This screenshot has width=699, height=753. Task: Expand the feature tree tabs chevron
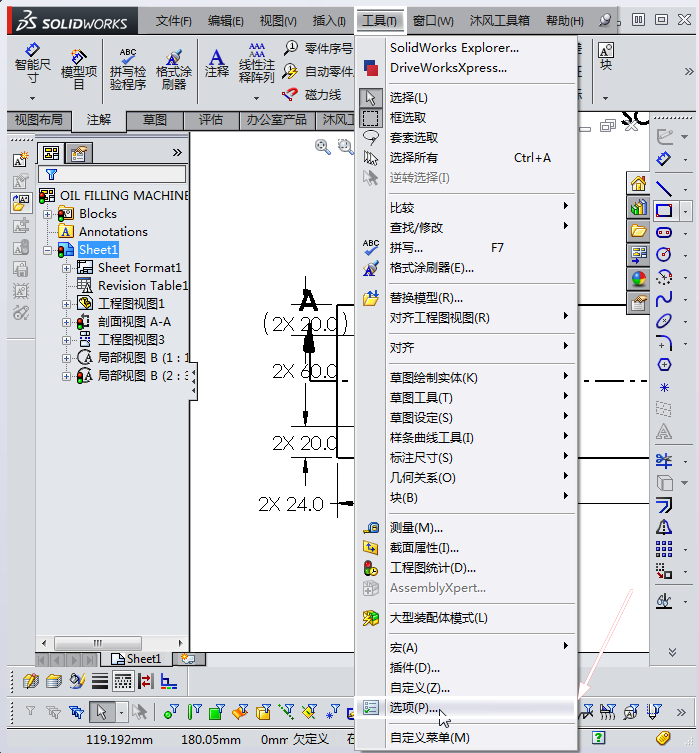(177, 153)
